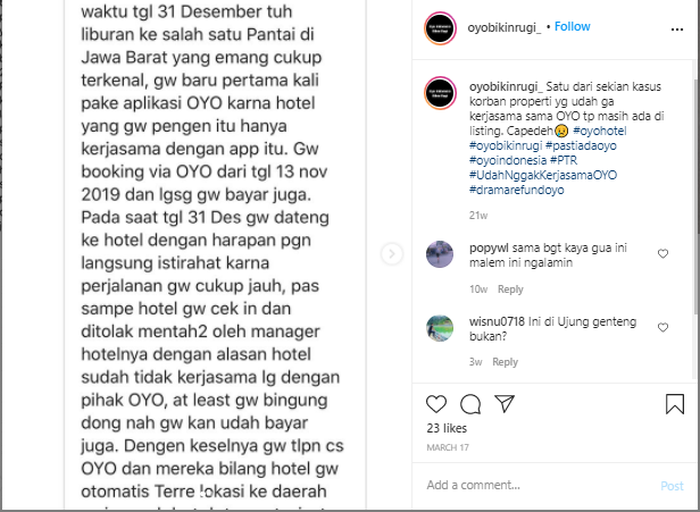Open the three-dots more options menu

click(x=677, y=29)
